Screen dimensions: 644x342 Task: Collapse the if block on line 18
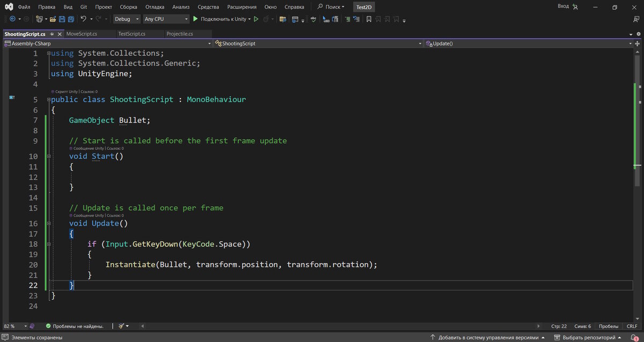click(49, 244)
